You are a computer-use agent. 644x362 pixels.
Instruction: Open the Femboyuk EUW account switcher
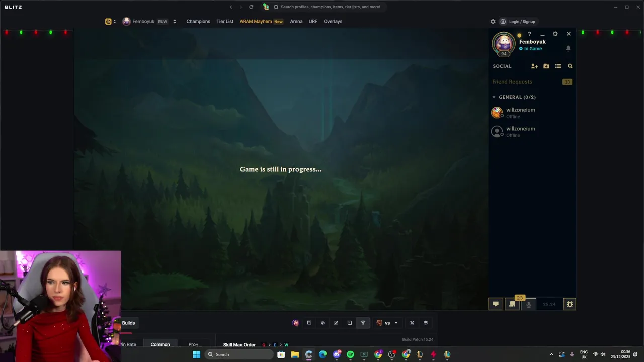point(149,22)
